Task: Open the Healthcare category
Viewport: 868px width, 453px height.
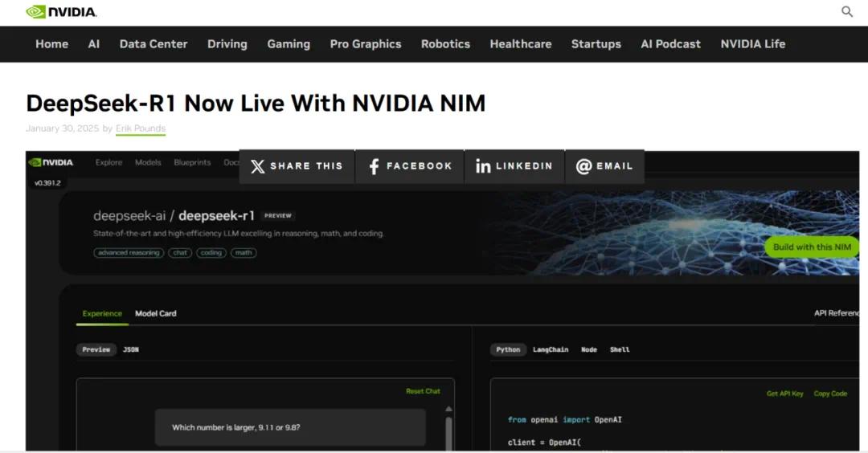Action: (521, 44)
